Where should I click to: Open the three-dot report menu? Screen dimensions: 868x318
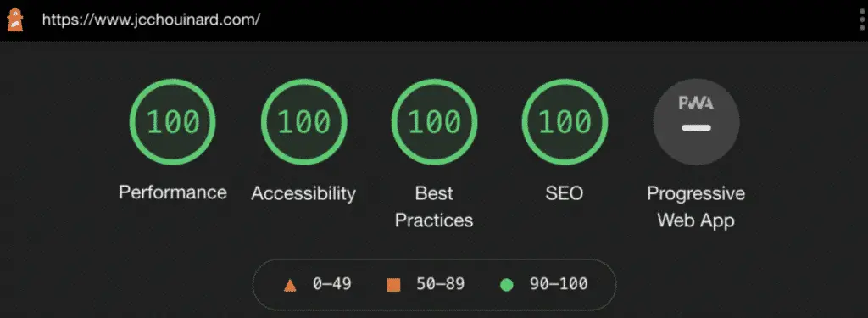tap(862, 20)
